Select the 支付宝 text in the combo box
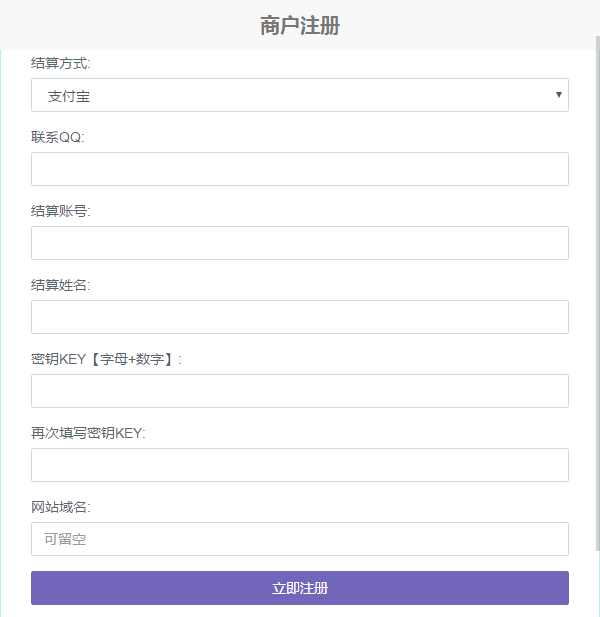Viewport: 600px width, 617px height. pyautogui.click(x=69, y=96)
